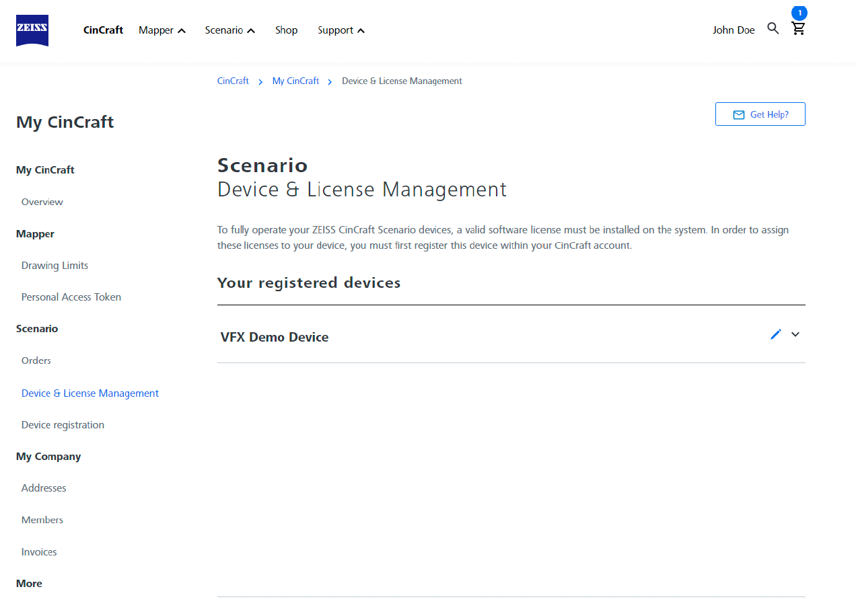Open Personal Access Token page

point(71,297)
